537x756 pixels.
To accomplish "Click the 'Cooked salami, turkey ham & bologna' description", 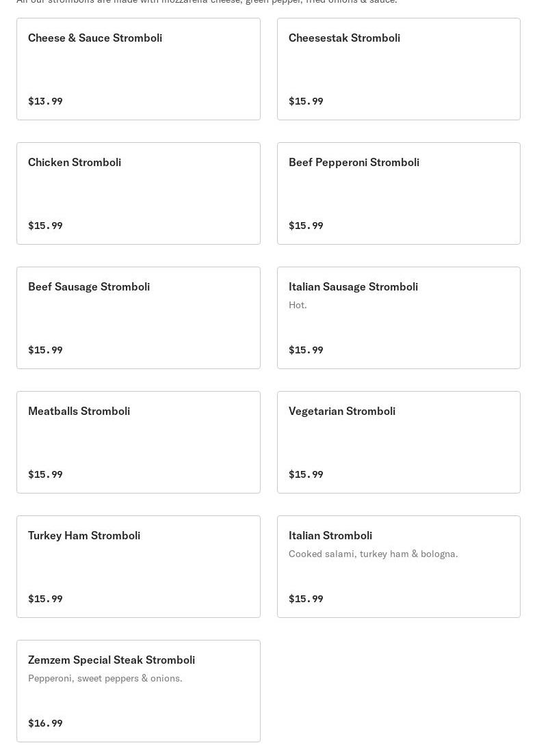I will click(x=373, y=554).
